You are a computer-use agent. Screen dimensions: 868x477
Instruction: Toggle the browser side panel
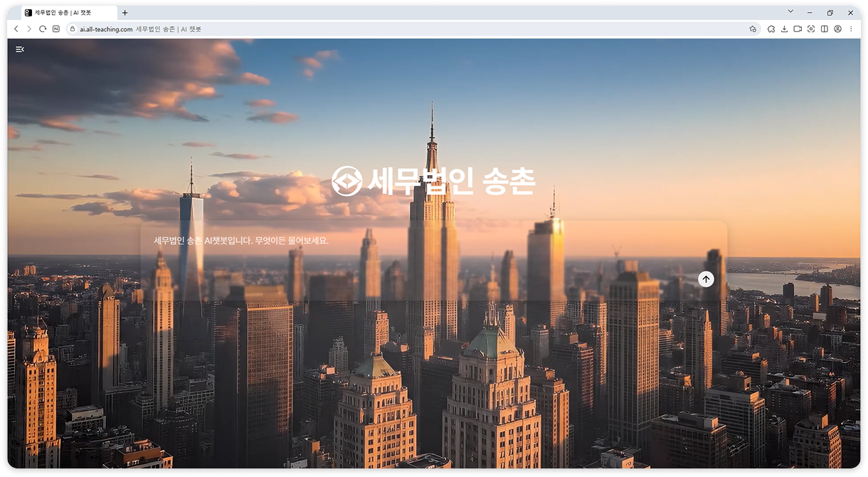[x=825, y=29]
